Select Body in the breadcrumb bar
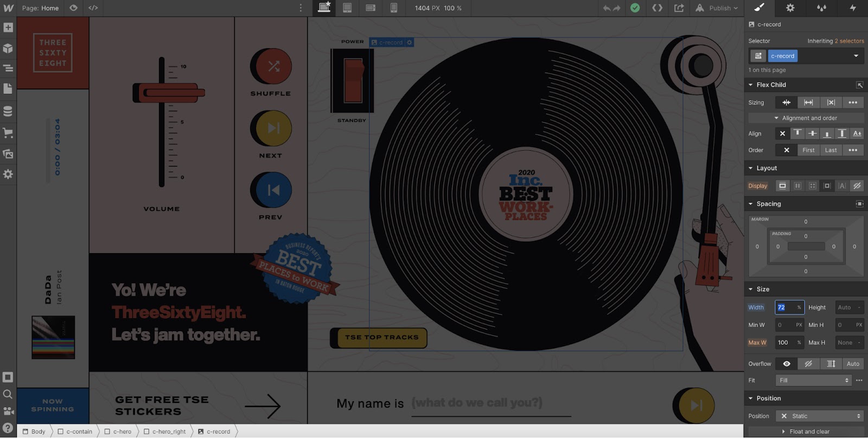This screenshot has height=438, width=868. coord(34,431)
